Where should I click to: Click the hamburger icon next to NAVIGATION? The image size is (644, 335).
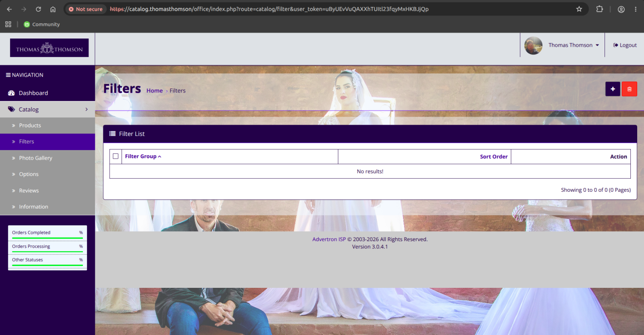click(x=8, y=75)
